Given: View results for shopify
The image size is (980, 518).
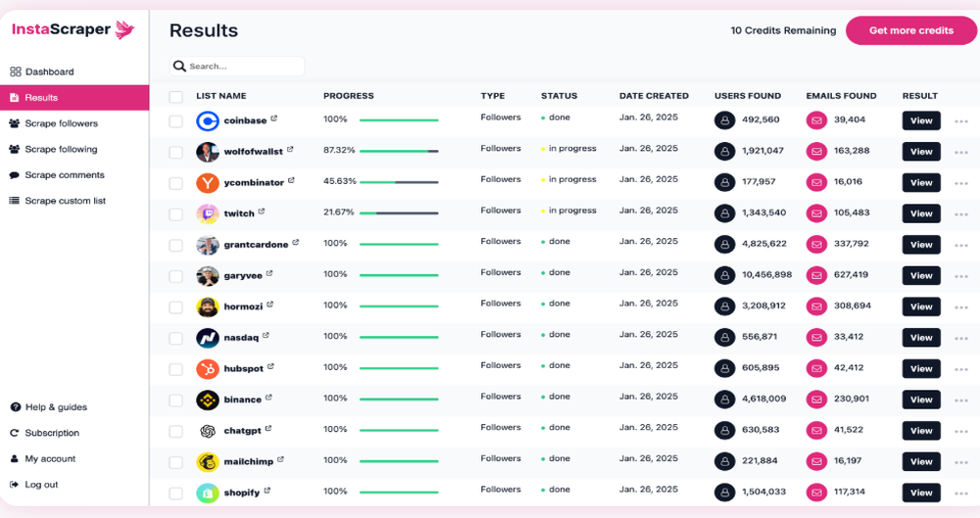Looking at the screenshot, I should 921,493.
